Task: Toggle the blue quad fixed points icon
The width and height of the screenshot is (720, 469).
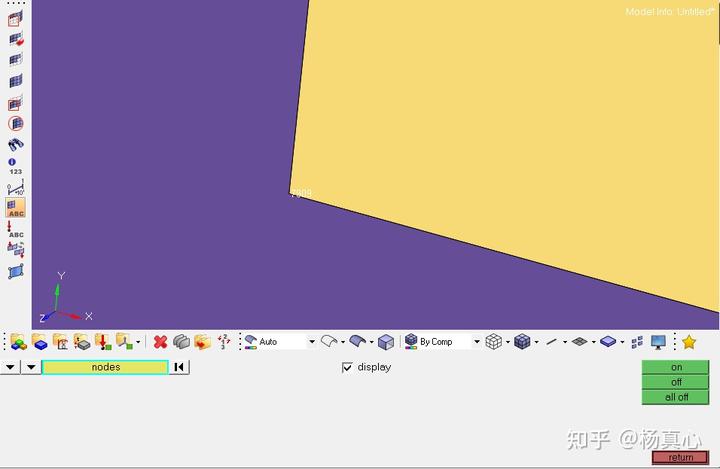Action: pos(16,271)
